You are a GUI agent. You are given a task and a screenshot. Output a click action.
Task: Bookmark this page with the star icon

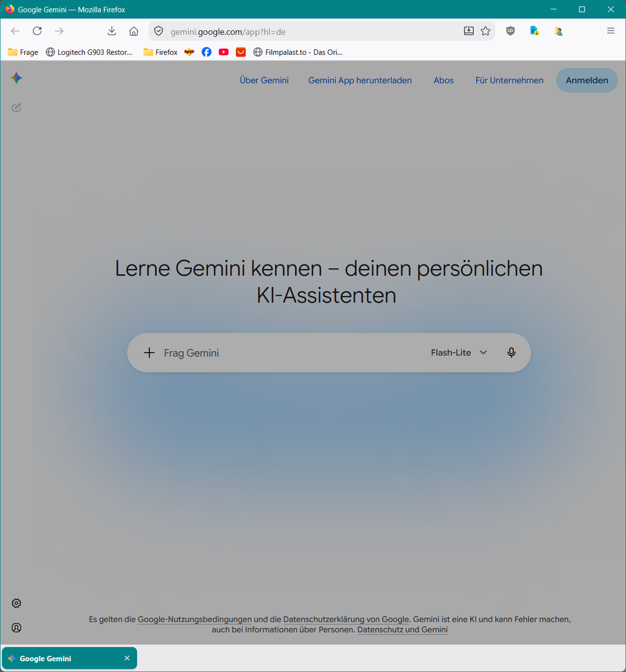(x=485, y=31)
